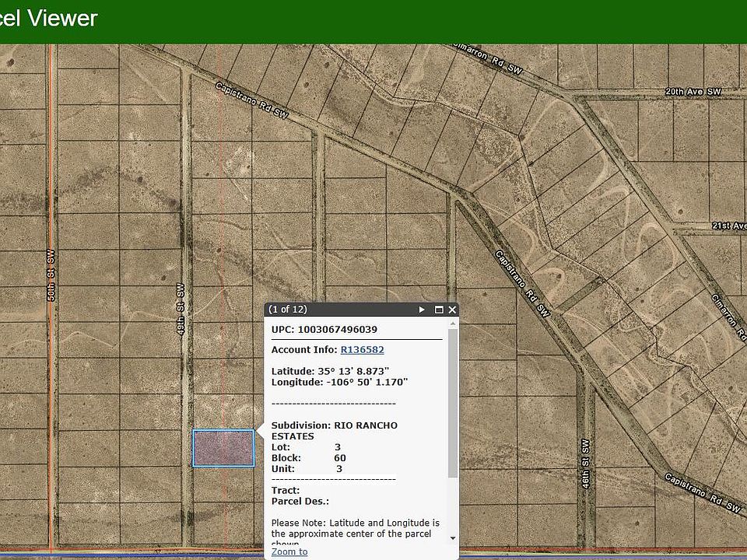
Task: Open account info link R136582
Action: (362, 350)
